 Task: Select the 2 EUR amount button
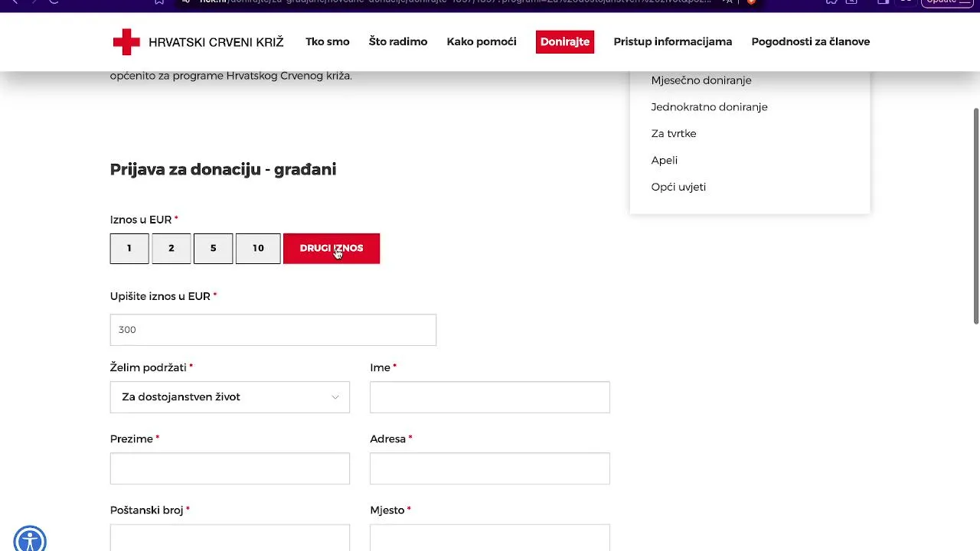coord(171,249)
